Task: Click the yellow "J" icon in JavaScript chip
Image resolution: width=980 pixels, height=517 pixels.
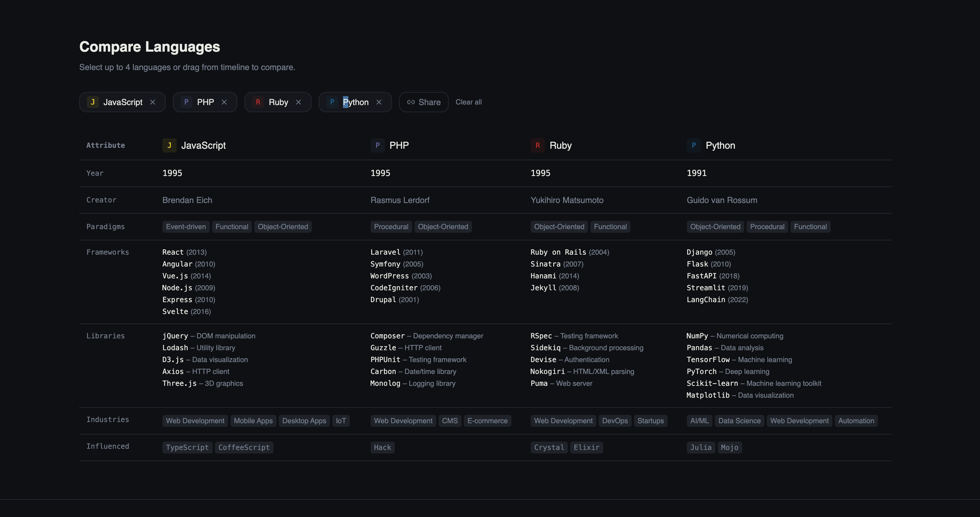Action: pyautogui.click(x=92, y=102)
